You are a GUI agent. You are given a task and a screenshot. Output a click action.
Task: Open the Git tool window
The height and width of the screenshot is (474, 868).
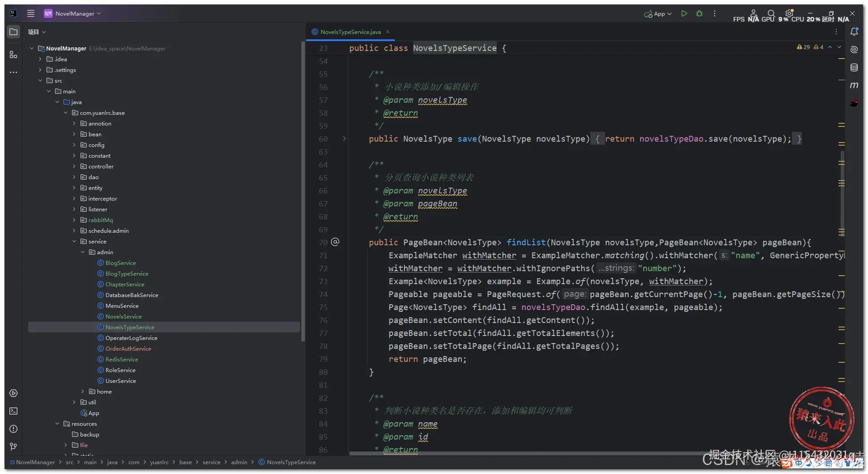(13, 447)
